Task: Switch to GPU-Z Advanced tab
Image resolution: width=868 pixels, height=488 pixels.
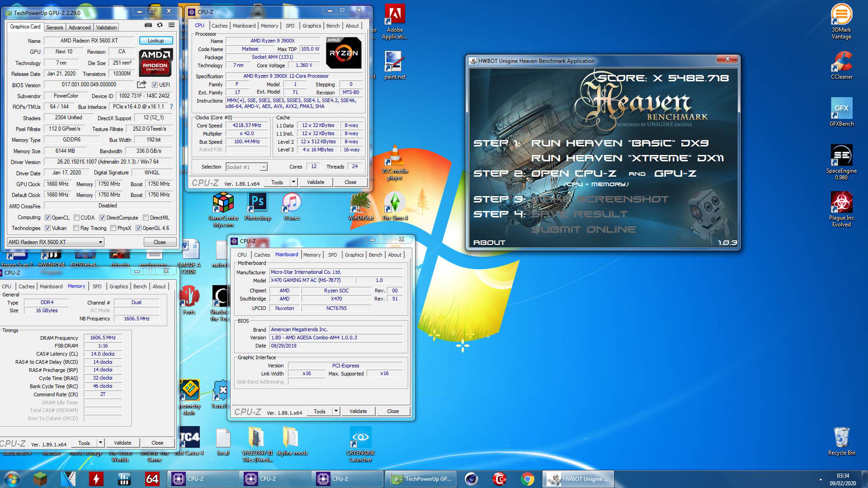Action: [80, 28]
